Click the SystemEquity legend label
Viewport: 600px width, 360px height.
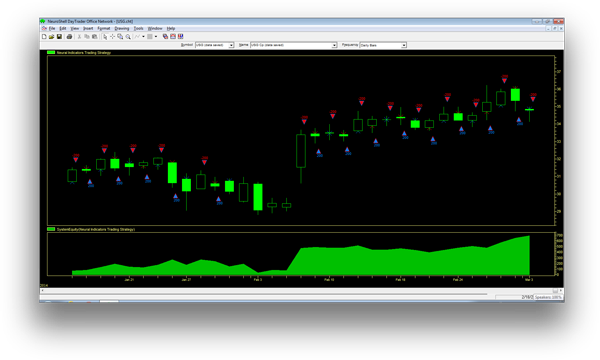[96, 229]
